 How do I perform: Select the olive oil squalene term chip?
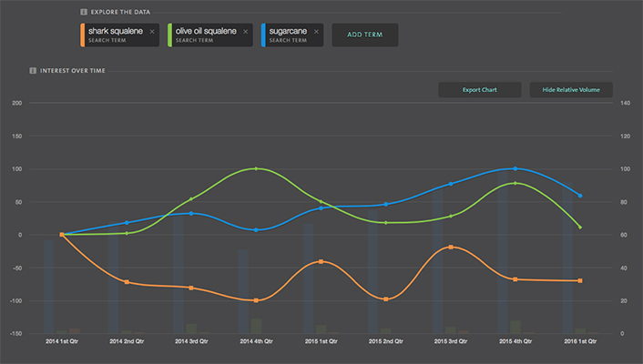point(205,35)
